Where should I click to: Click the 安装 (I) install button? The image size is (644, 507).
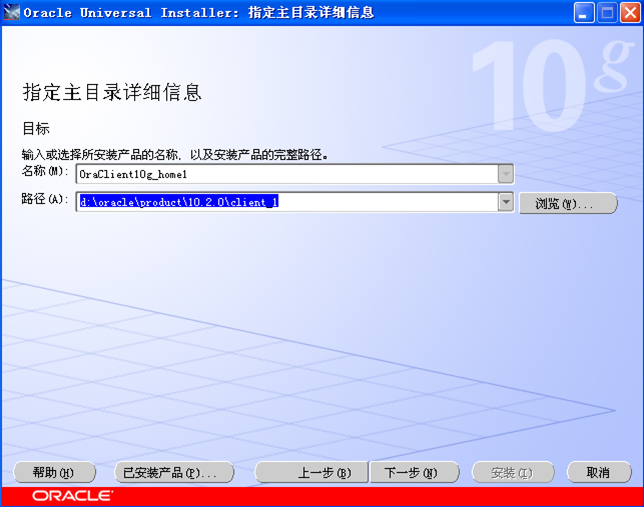[513, 472]
